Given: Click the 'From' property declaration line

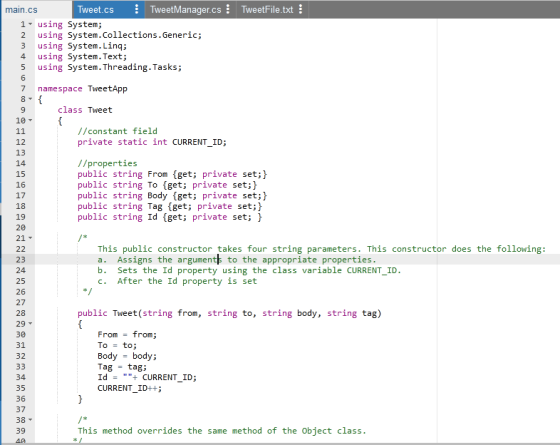Looking at the screenshot, I should coord(172,174).
